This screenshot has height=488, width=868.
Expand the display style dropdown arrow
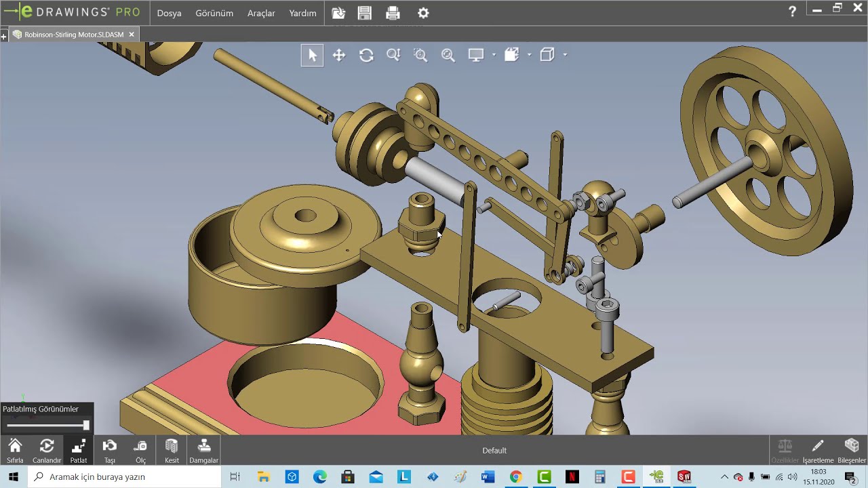pyautogui.click(x=529, y=55)
